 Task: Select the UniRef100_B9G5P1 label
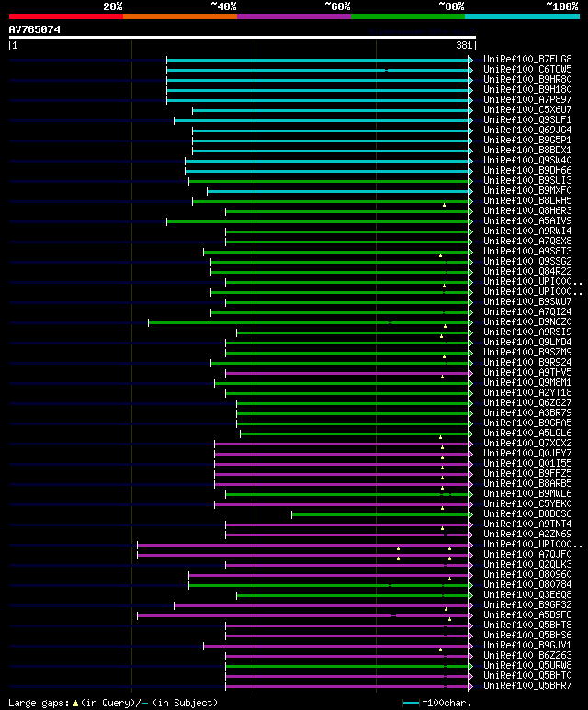(527, 140)
